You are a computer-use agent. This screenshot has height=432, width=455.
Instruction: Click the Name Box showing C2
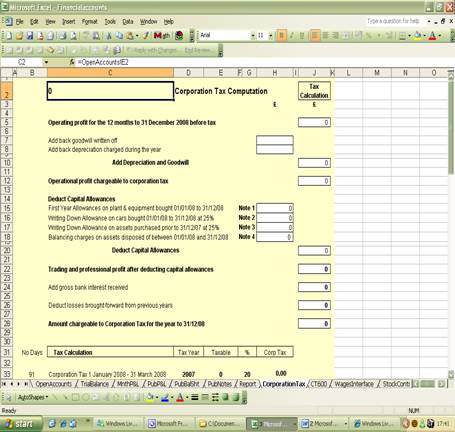tap(22, 62)
